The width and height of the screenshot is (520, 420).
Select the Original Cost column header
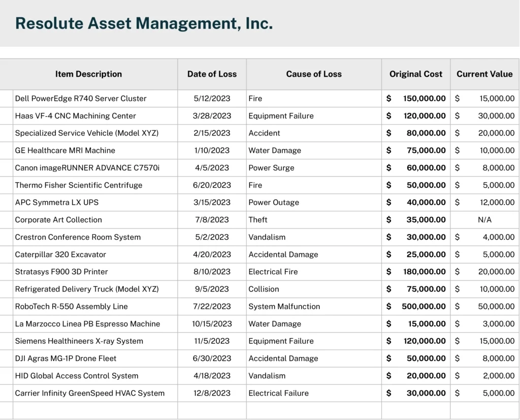415,74
